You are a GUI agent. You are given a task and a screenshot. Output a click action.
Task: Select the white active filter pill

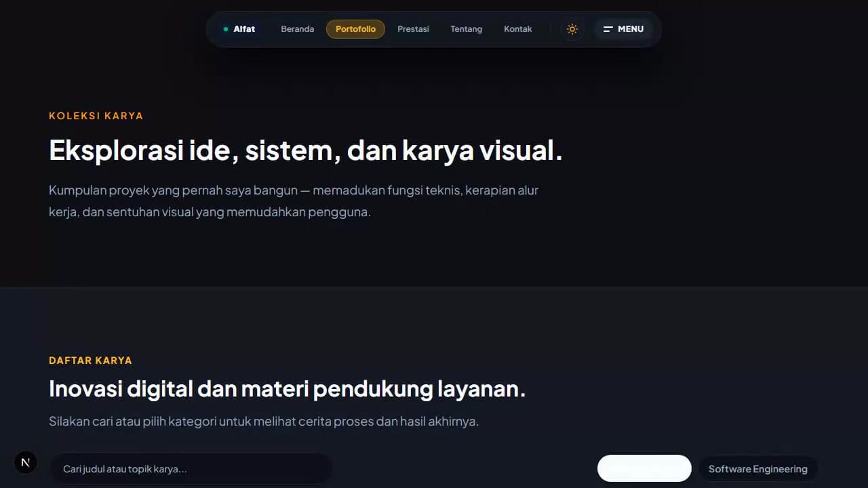click(x=644, y=468)
